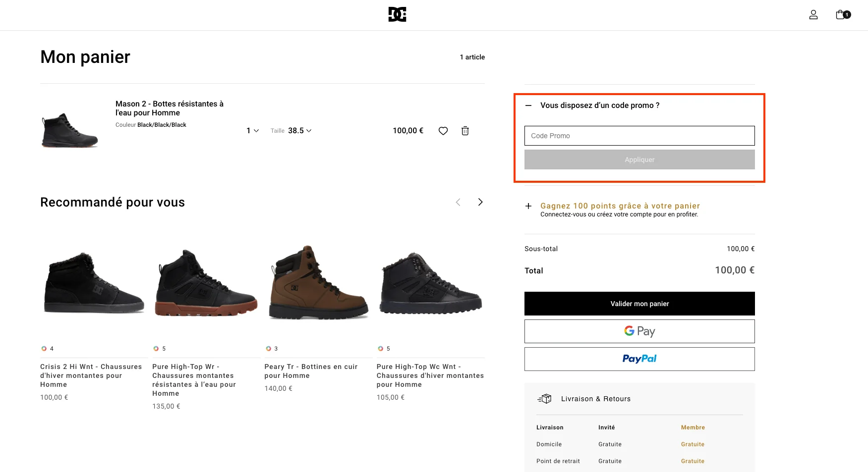Viewport: 868px width, 472px height.
Task: Click the previous arrow in recommendations carousel
Action: [458, 202]
